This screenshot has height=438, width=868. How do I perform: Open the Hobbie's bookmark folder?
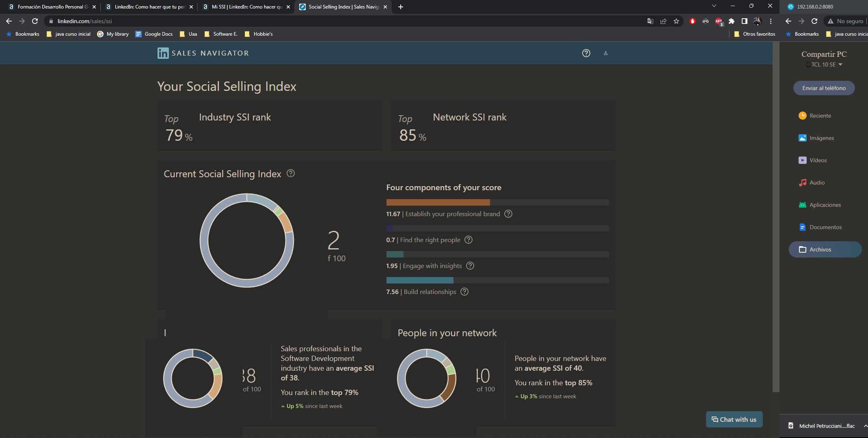pos(259,34)
